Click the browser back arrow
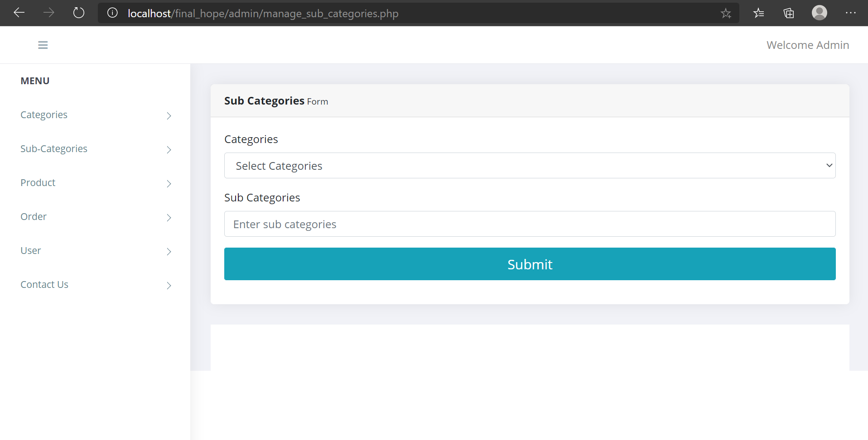The image size is (868, 440). [x=19, y=13]
